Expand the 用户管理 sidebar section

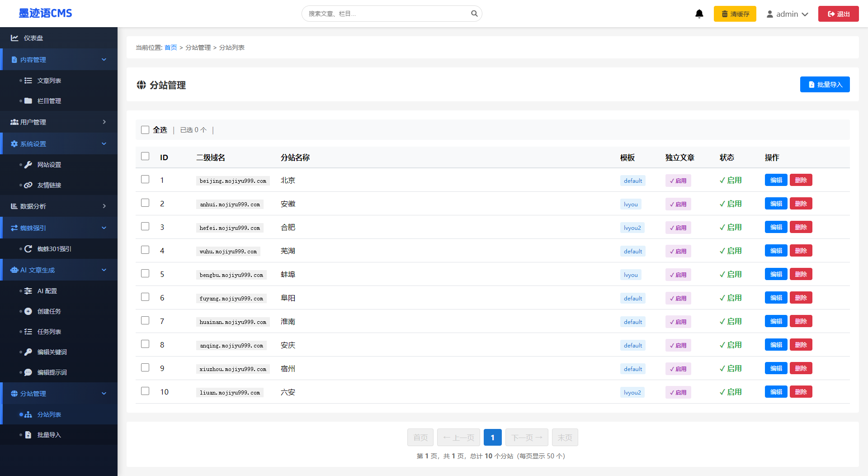[59, 122]
